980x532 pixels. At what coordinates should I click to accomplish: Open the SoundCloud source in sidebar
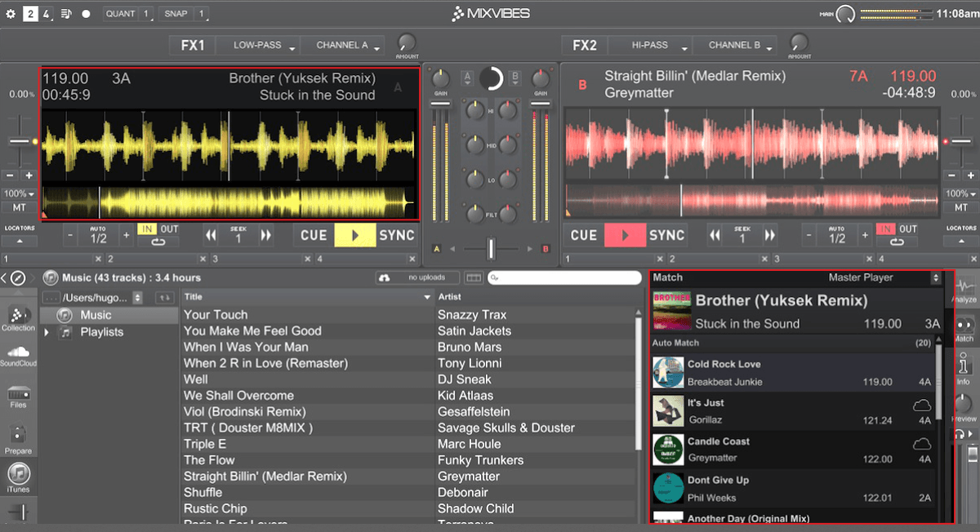coord(18,355)
